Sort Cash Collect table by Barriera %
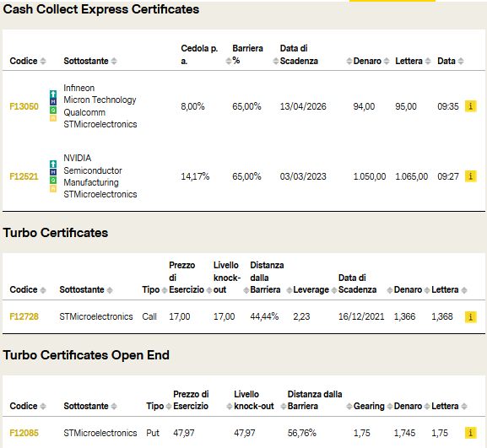 (275, 61)
